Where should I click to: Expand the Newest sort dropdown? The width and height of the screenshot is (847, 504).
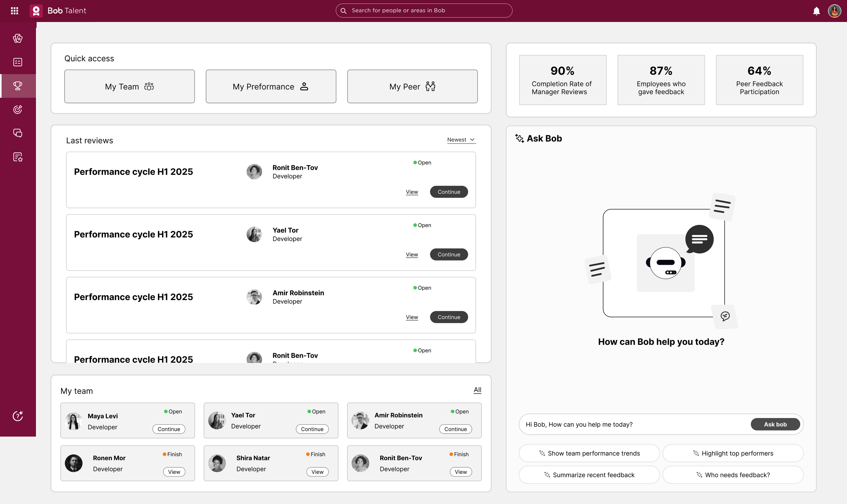pos(461,140)
